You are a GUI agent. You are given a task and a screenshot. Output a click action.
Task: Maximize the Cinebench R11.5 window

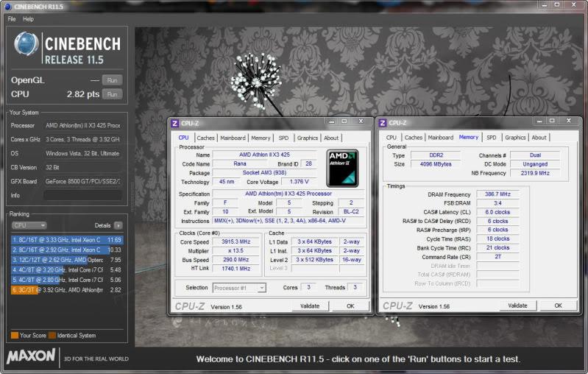point(557,4)
